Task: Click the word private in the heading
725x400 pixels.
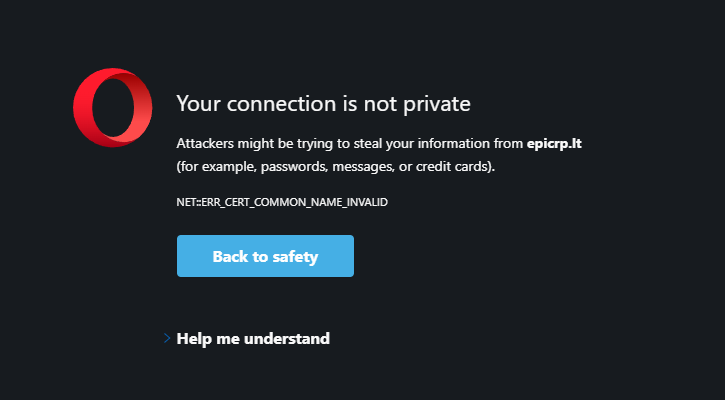Action: pos(437,105)
